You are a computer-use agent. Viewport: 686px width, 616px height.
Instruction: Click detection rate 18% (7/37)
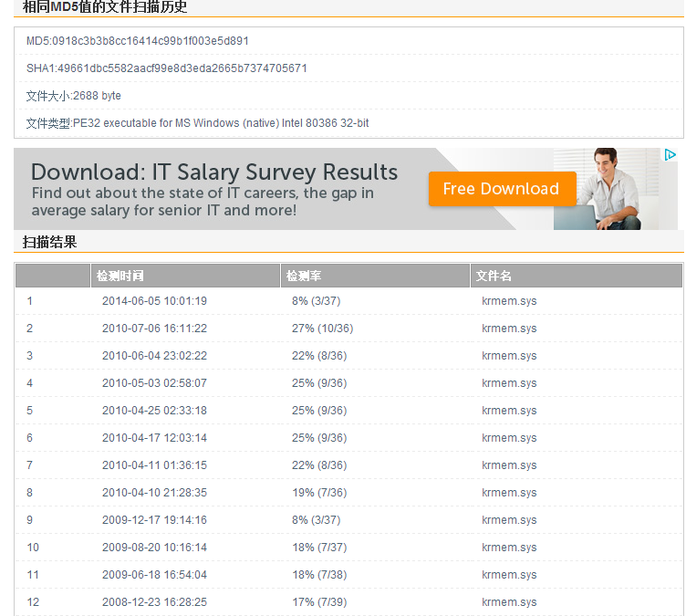(x=319, y=548)
